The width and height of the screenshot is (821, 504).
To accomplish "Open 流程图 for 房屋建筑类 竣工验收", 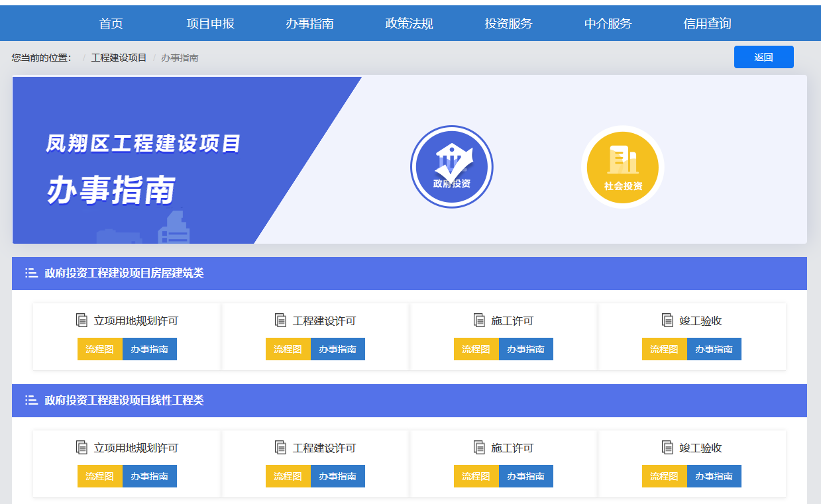I will coord(665,349).
